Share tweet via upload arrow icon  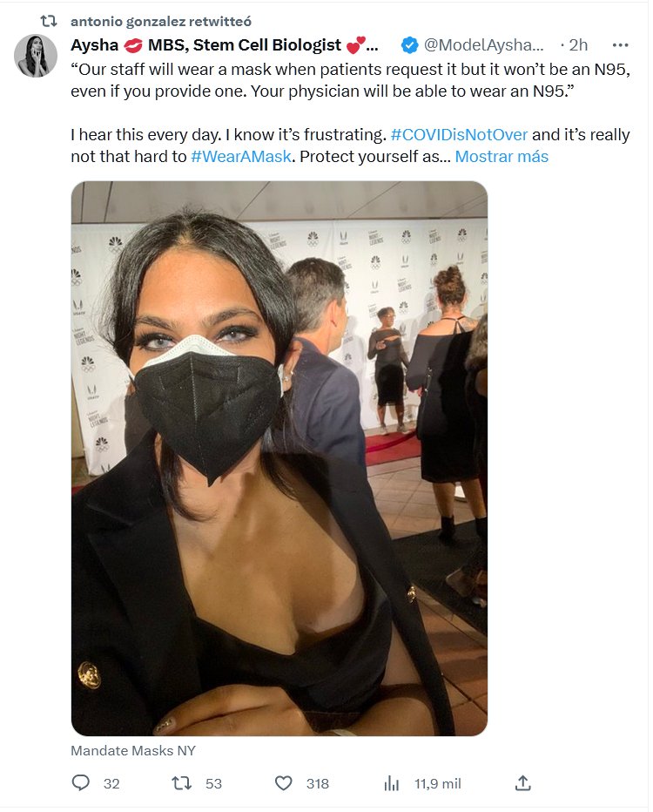click(523, 782)
